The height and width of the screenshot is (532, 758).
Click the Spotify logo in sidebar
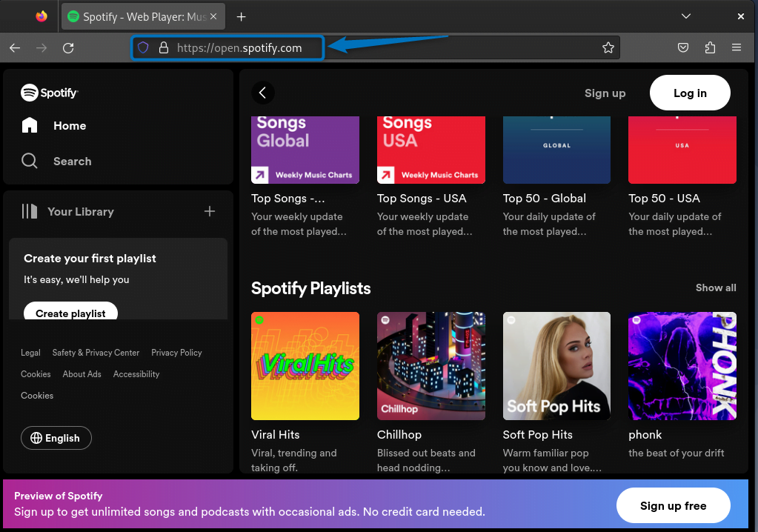click(x=49, y=93)
